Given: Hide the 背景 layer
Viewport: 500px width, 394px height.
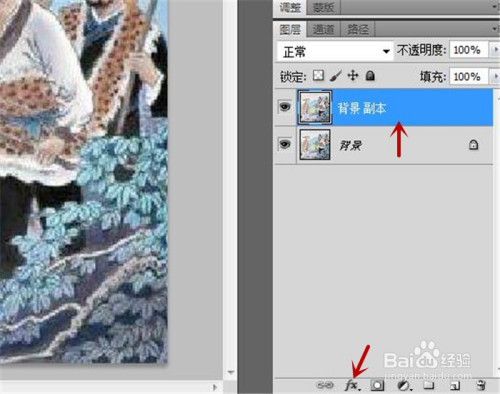Looking at the screenshot, I should point(285,145).
